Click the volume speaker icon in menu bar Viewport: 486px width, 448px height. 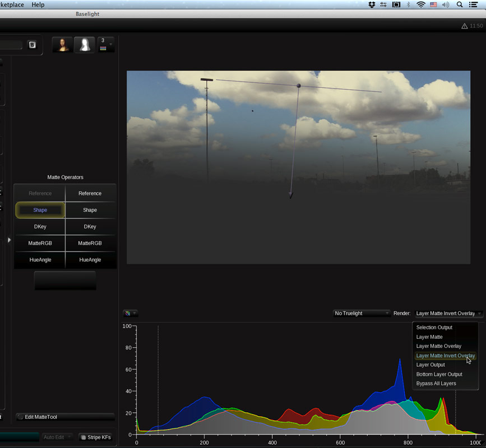(x=446, y=4)
